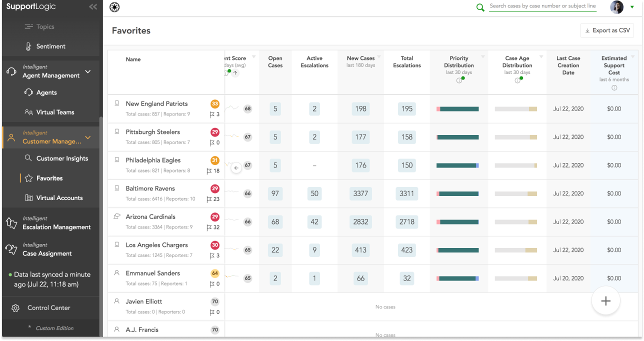The width and height of the screenshot is (644, 341).
Task: Click the info icon under Case Age Distribution
Action: (517, 80)
